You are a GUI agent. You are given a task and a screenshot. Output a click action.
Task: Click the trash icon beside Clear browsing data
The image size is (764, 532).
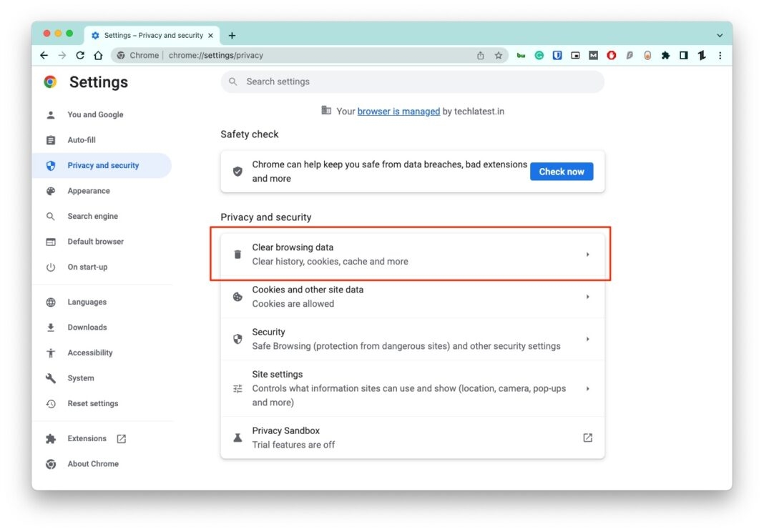(237, 254)
